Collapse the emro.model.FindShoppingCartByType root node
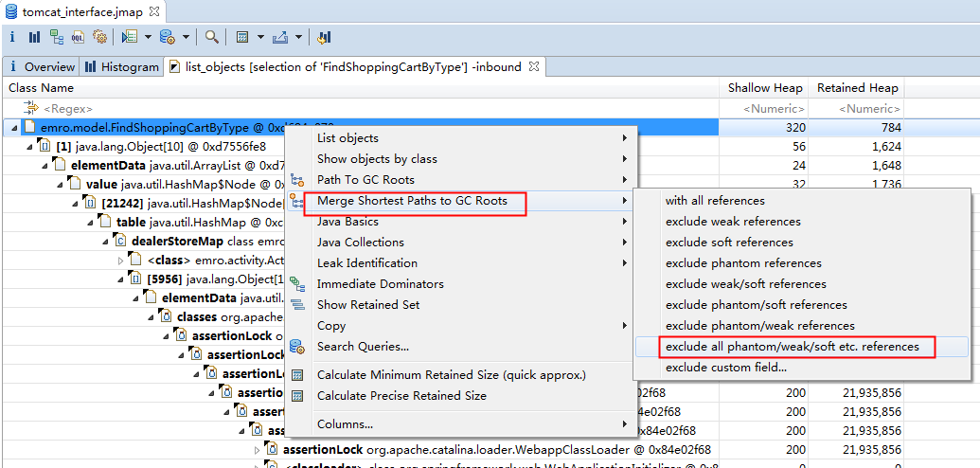The height and width of the screenshot is (468, 980). (14, 128)
